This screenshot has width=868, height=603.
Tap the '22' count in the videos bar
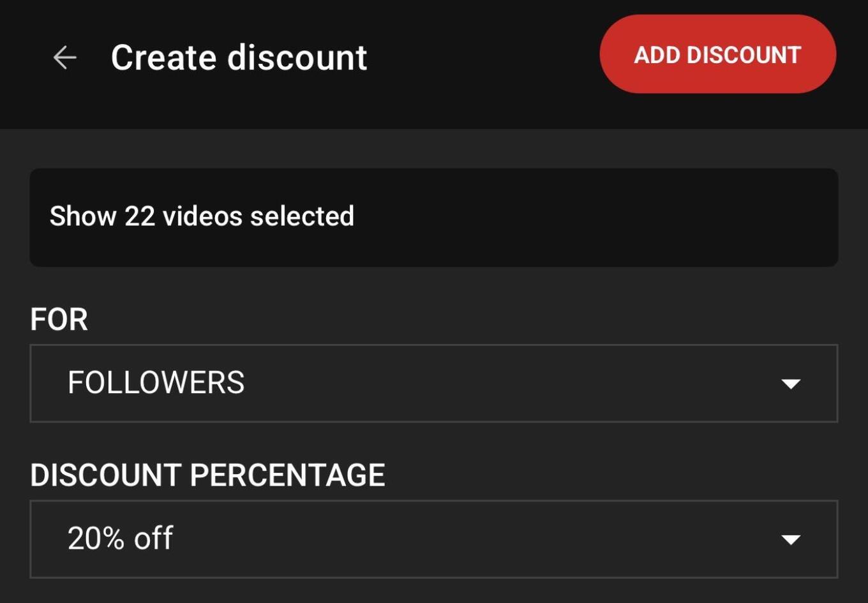click(x=140, y=216)
